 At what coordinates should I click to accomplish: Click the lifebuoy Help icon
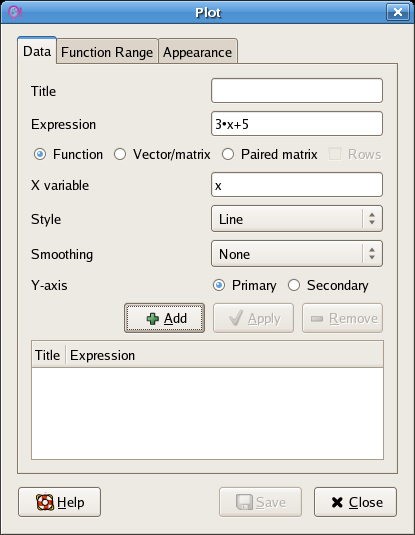(x=45, y=502)
